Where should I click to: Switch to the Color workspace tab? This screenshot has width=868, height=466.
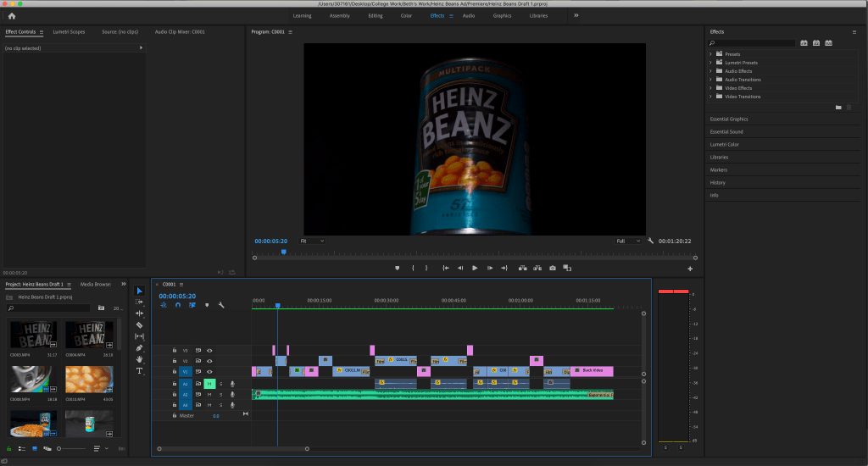point(406,15)
